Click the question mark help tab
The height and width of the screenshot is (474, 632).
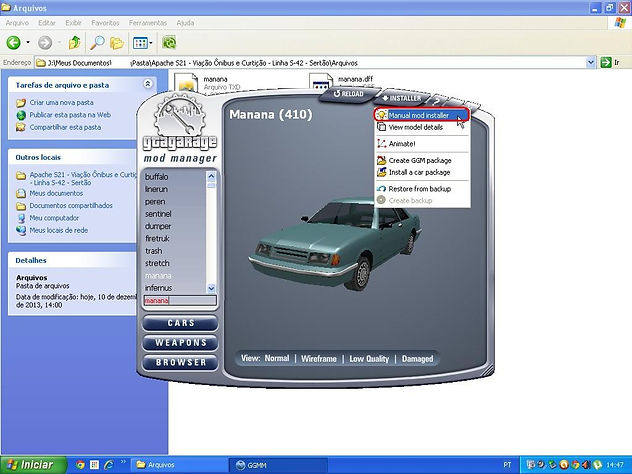(436, 101)
